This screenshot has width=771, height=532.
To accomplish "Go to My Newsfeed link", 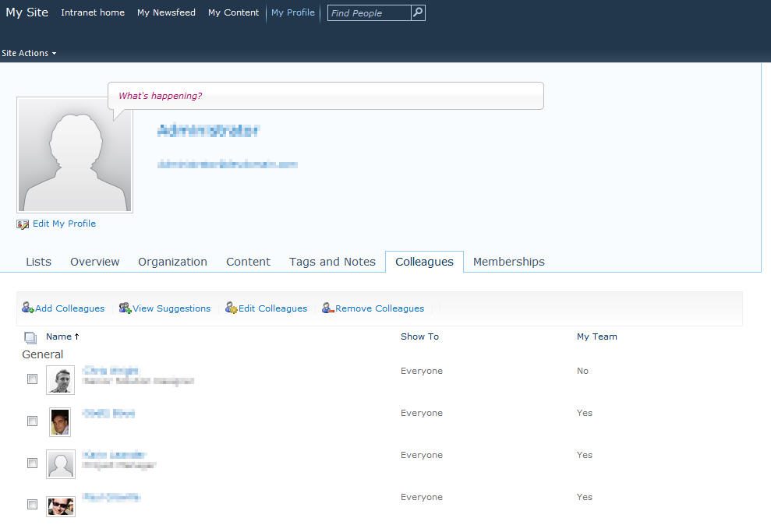I will [166, 12].
